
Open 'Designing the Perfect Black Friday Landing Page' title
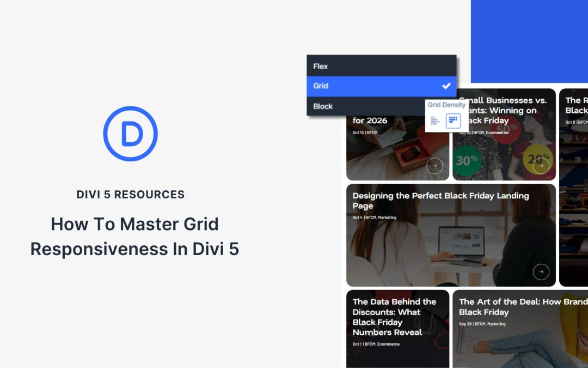440,201
